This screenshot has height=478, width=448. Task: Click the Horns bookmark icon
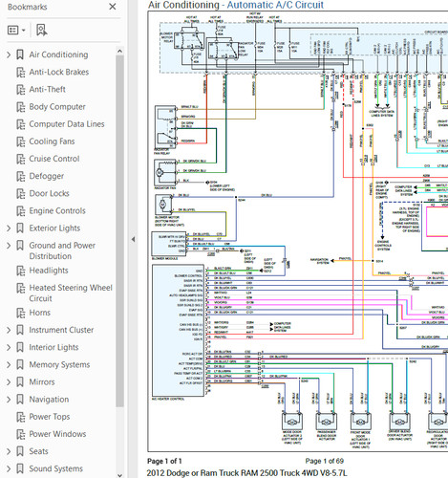coord(21,313)
